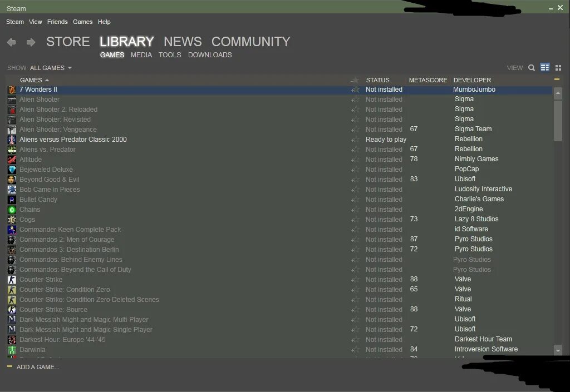Sort by the METASCORE column header
The image size is (570, 392).
(x=428, y=80)
